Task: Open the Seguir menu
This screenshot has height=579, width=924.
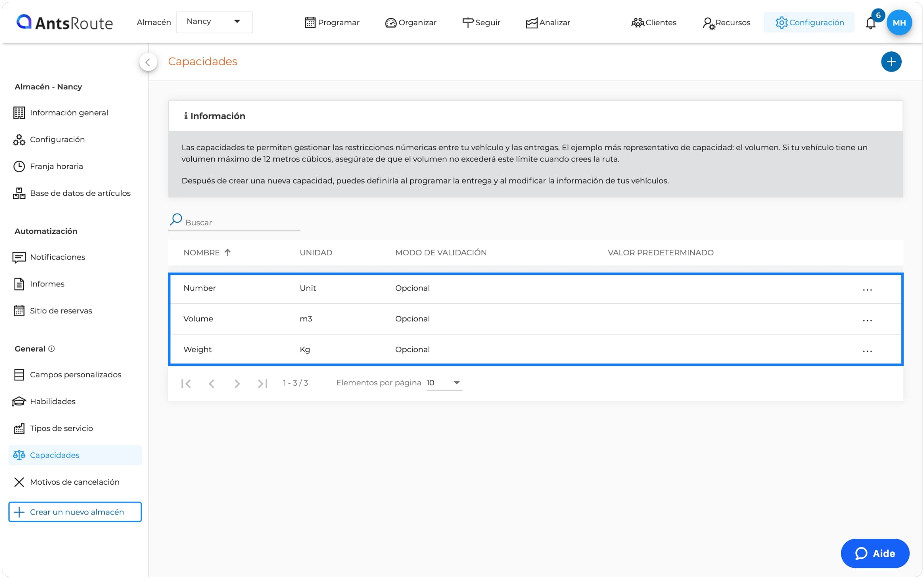Action: (x=481, y=23)
